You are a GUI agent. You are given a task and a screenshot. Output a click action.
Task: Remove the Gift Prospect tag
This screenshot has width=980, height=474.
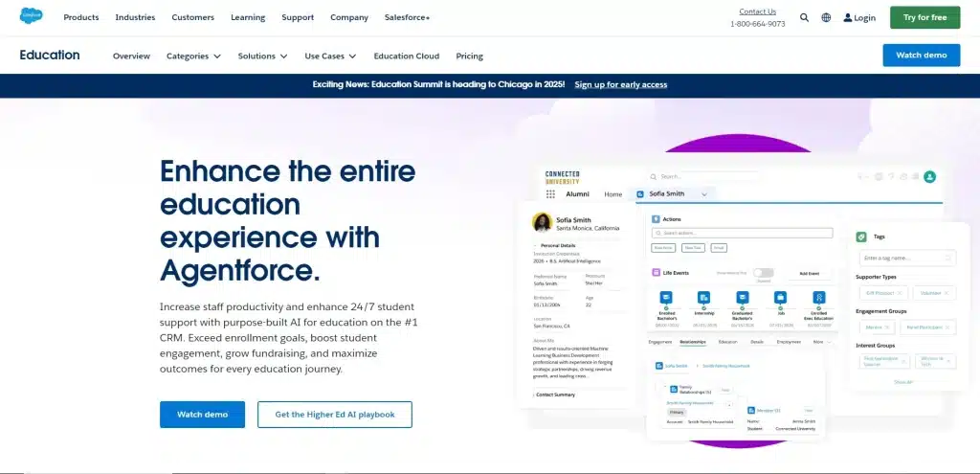pyautogui.click(x=900, y=293)
